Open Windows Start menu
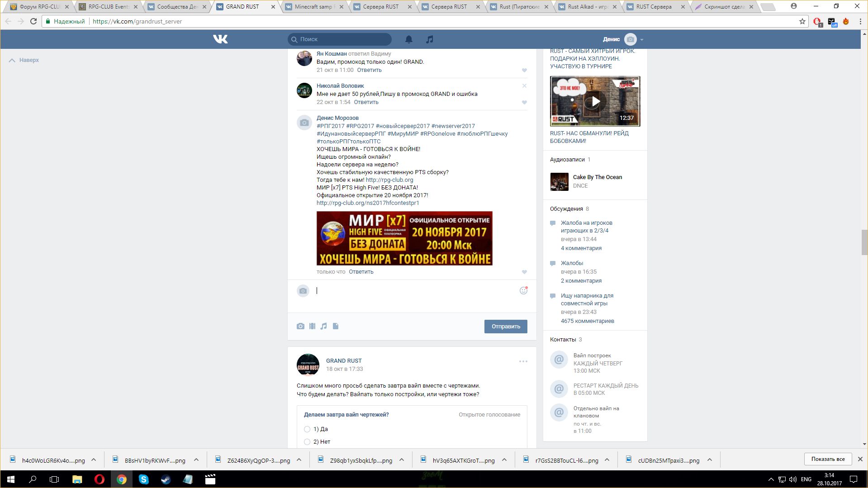This screenshot has height=488, width=868. [11, 479]
